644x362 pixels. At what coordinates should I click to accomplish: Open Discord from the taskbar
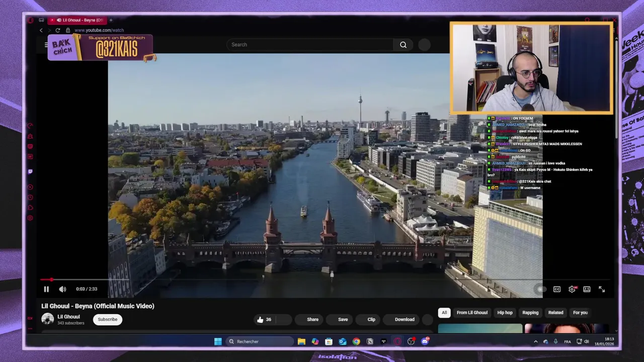425,341
